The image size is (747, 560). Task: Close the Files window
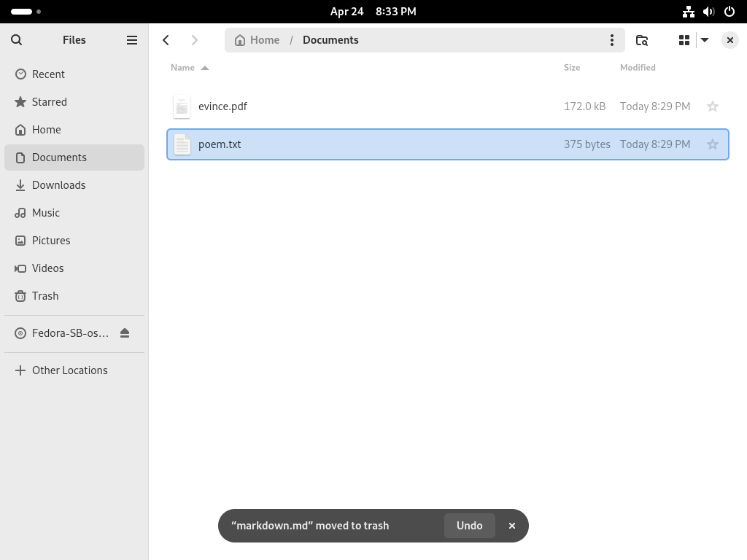click(729, 40)
